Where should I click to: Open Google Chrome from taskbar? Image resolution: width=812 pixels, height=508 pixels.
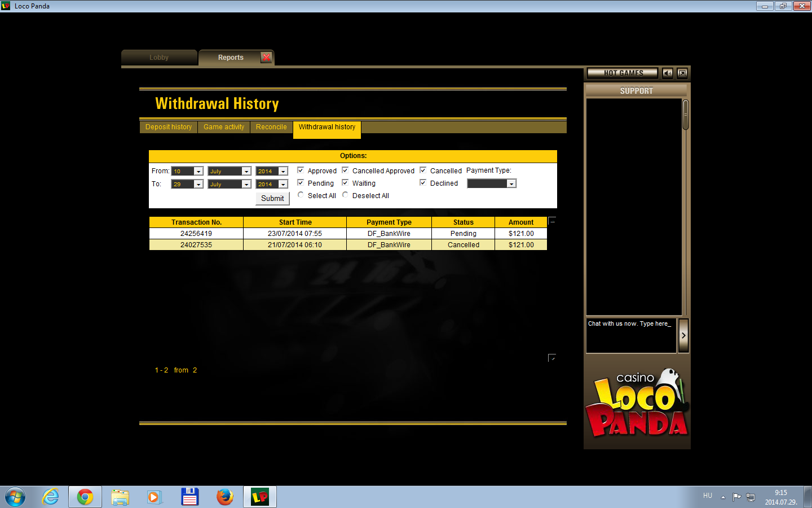(85, 497)
